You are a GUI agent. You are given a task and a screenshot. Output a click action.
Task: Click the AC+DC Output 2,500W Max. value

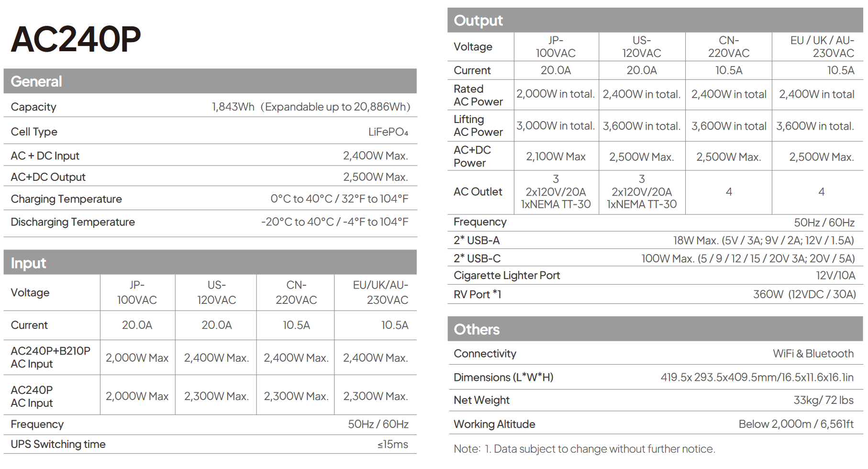[375, 177]
